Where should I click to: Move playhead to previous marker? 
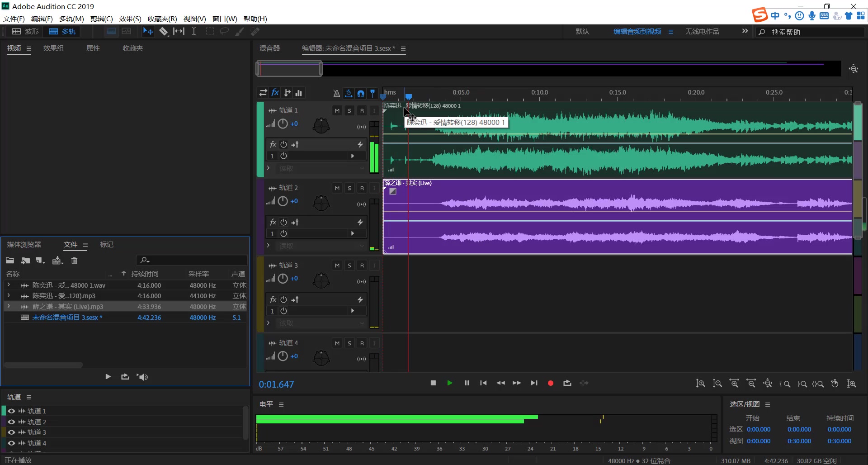[483, 383]
